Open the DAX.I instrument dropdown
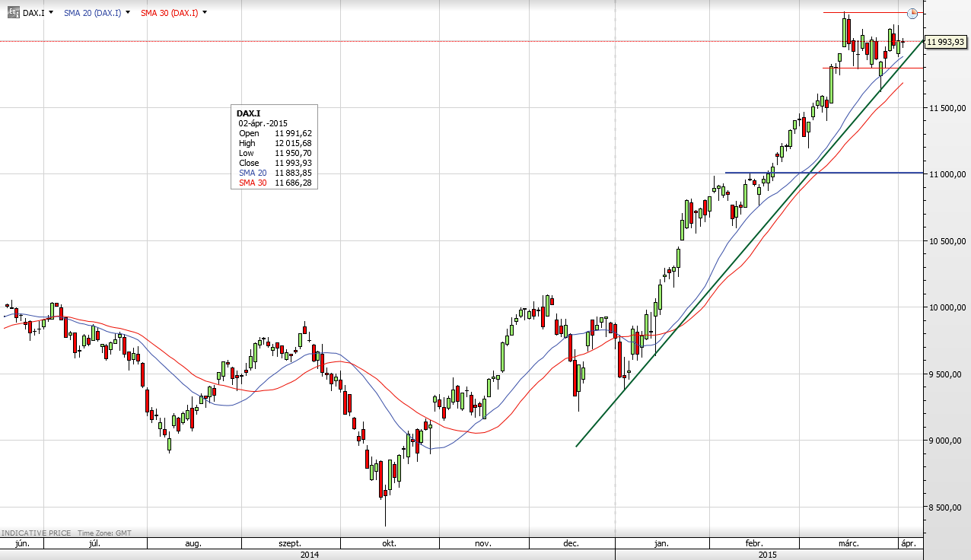The width and height of the screenshot is (971, 560). click(51, 13)
